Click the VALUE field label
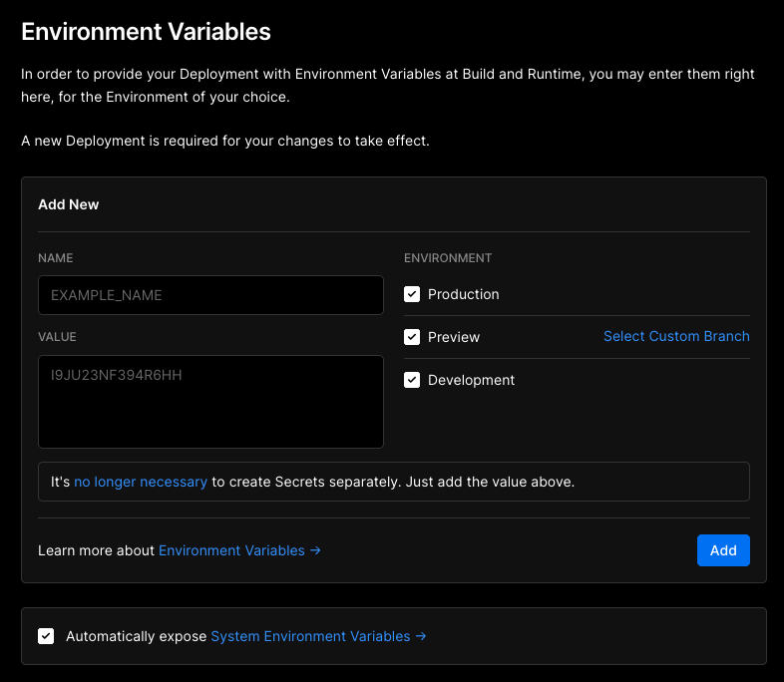Image resolution: width=784 pixels, height=682 pixels. (x=57, y=337)
